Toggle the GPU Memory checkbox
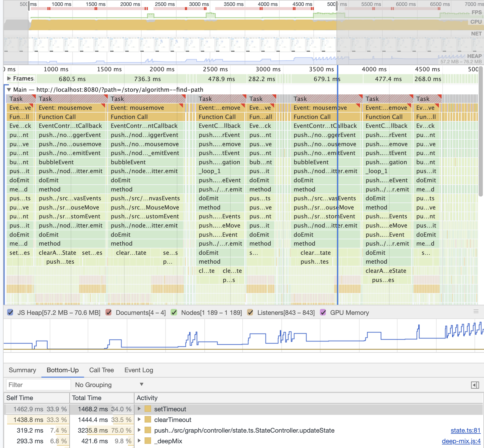Viewport: 484px width, 448px height. point(323,312)
